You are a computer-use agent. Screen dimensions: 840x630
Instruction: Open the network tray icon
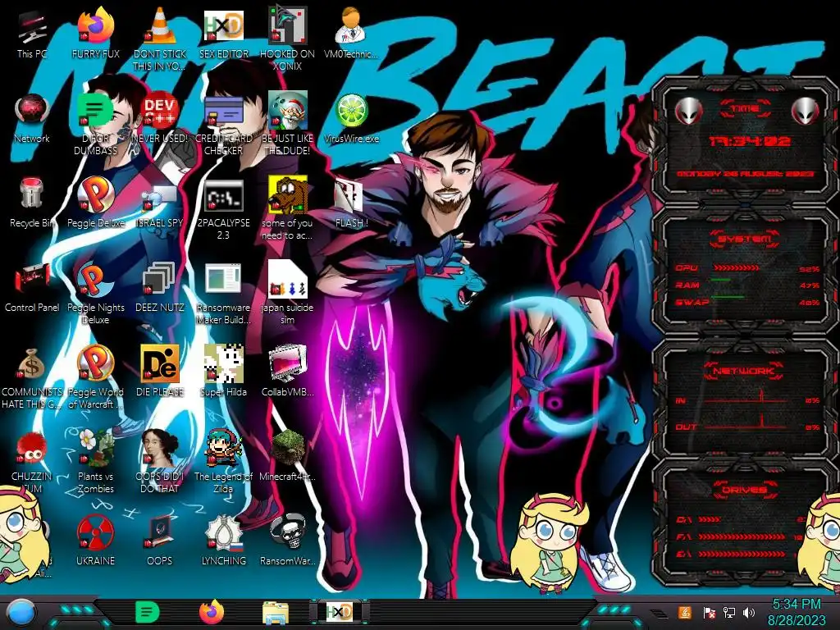pos(729,613)
